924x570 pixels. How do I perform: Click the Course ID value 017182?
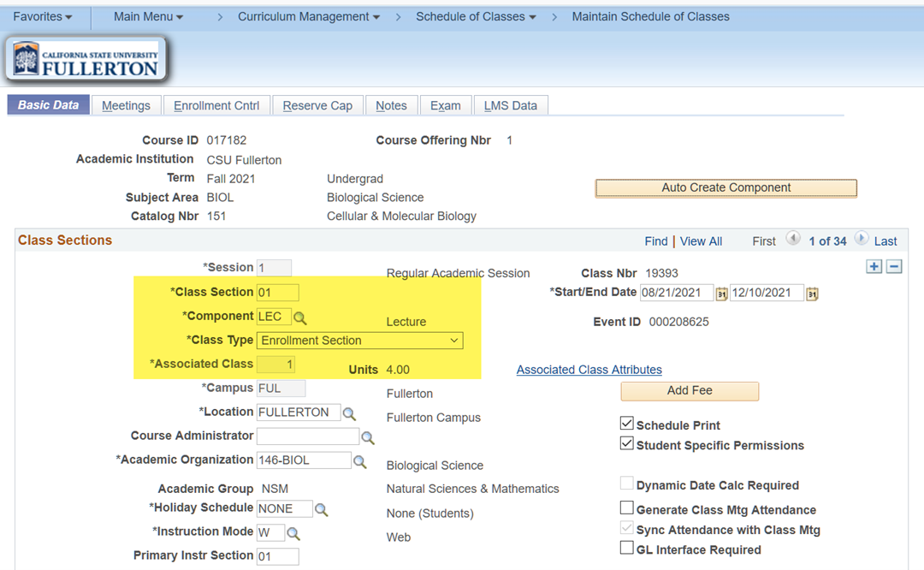click(226, 140)
